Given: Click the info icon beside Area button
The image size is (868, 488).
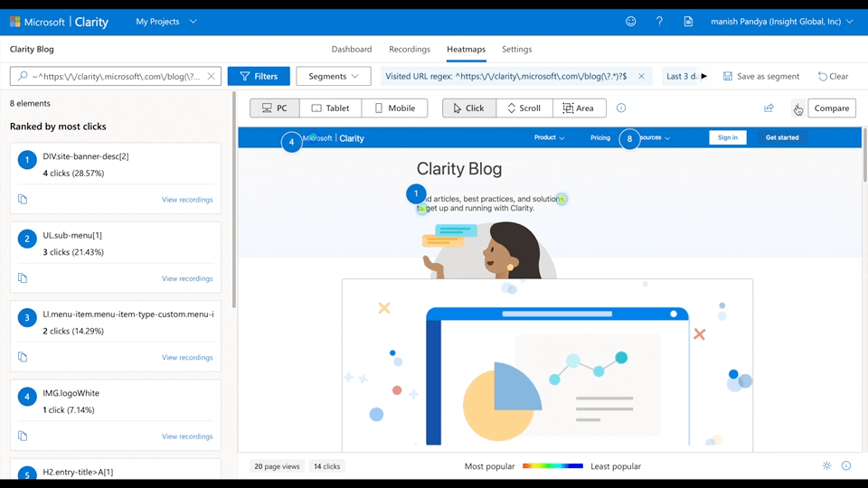Looking at the screenshot, I should (x=621, y=108).
